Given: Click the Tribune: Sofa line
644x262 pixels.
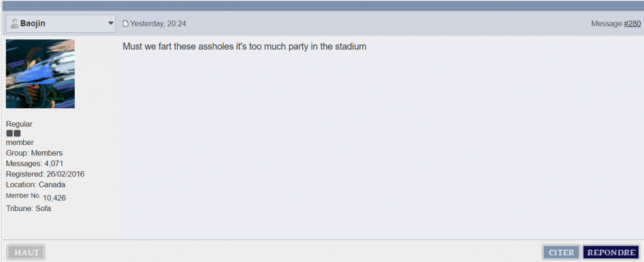Looking at the screenshot, I should tap(28, 209).
